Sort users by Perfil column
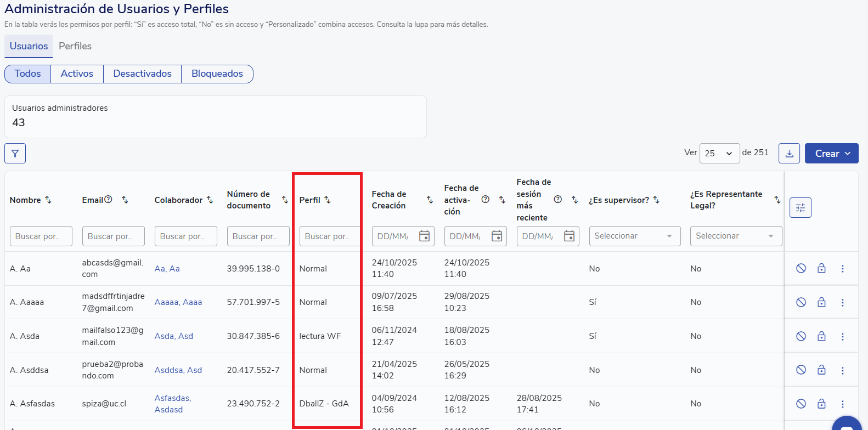Screen dimensions: 868x430 [x=328, y=200]
